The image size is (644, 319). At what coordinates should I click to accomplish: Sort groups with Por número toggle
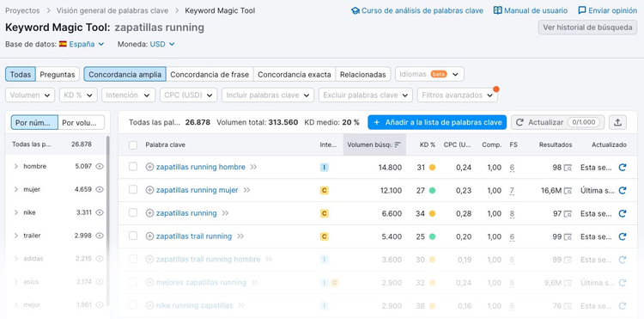pyautogui.click(x=34, y=122)
